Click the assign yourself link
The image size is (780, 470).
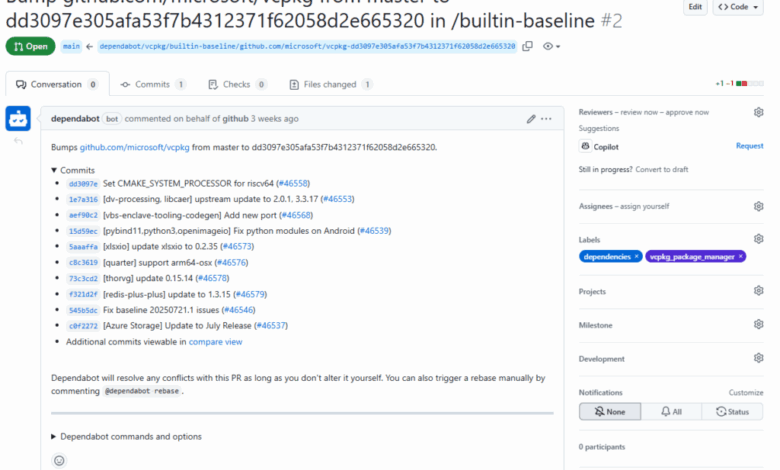point(644,206)
